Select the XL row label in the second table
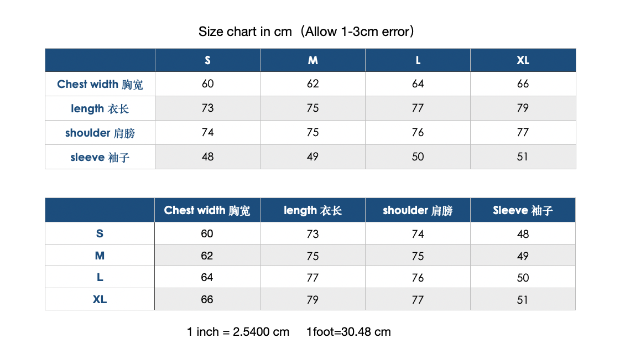The height and width of the screenshot is (364, 625). pyautogui.click(x=100, y=299)
